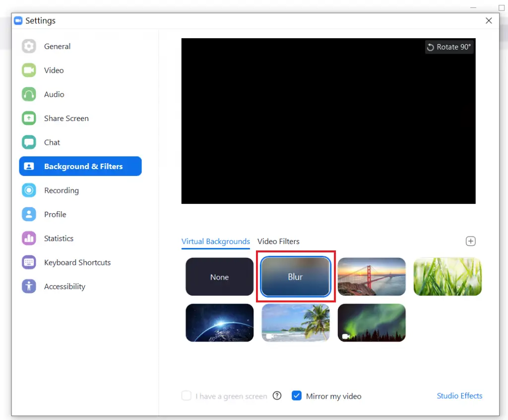
Task: Select the Golden Gate Bridge background
Action: point(372,277)
